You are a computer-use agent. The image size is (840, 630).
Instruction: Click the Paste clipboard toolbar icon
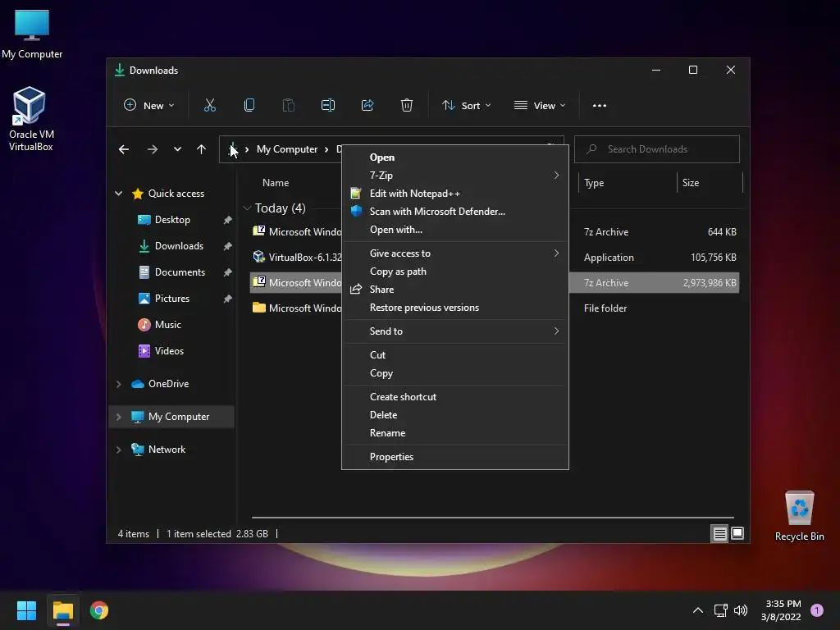pos(289,106)
